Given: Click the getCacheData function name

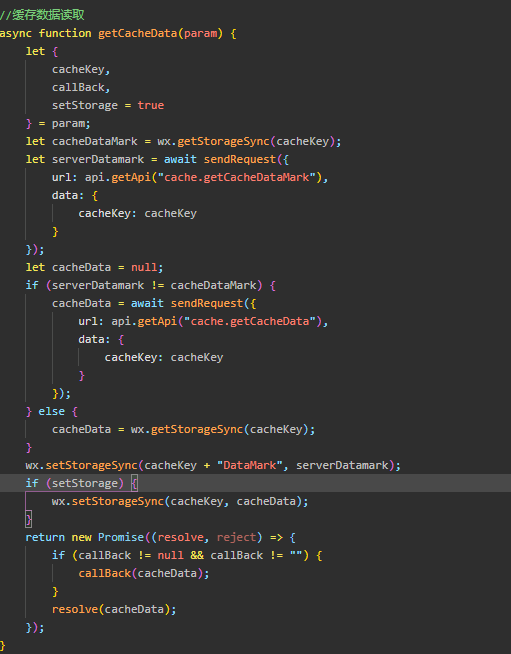Looking at the screenshot, I should point(138,33).
